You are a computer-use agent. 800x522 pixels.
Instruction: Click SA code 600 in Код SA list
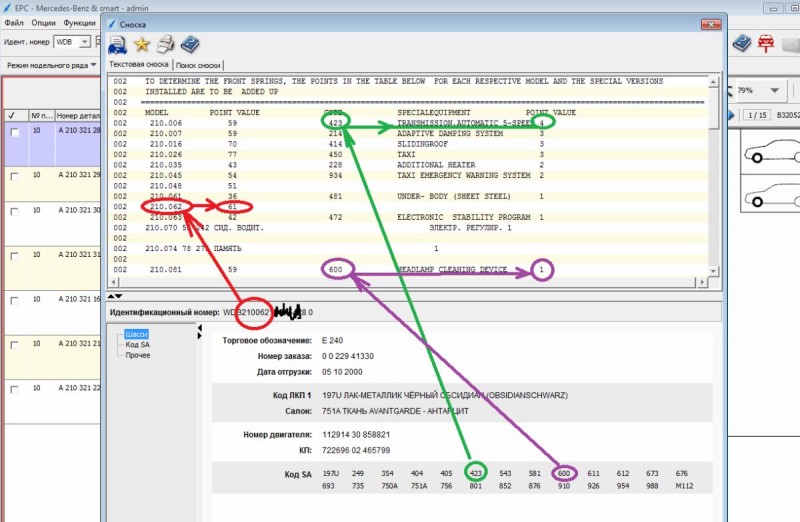563,473
